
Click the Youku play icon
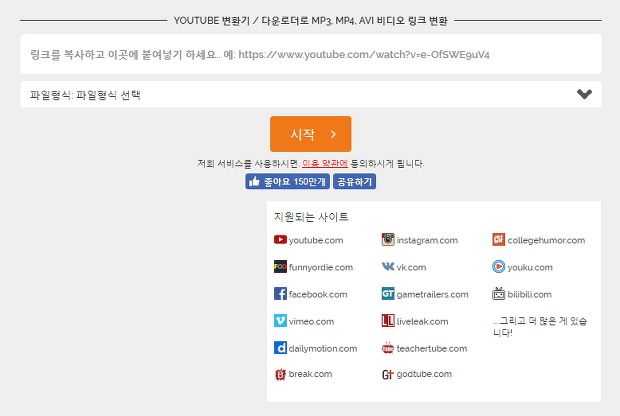498,267
